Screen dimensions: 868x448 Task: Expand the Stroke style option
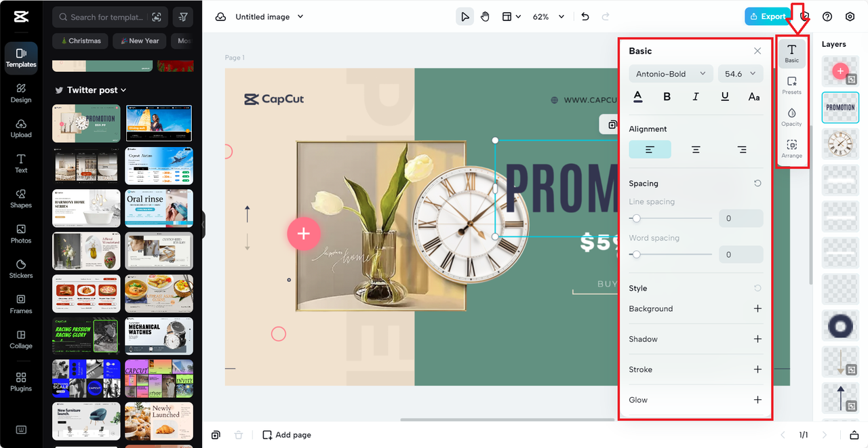click(757, 369)
